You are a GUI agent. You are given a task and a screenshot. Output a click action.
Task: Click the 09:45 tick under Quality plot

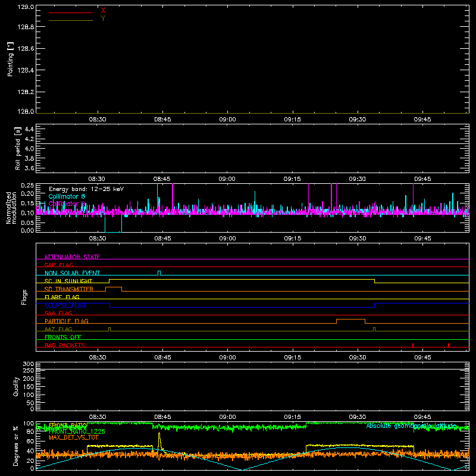(x=422, y=417)
